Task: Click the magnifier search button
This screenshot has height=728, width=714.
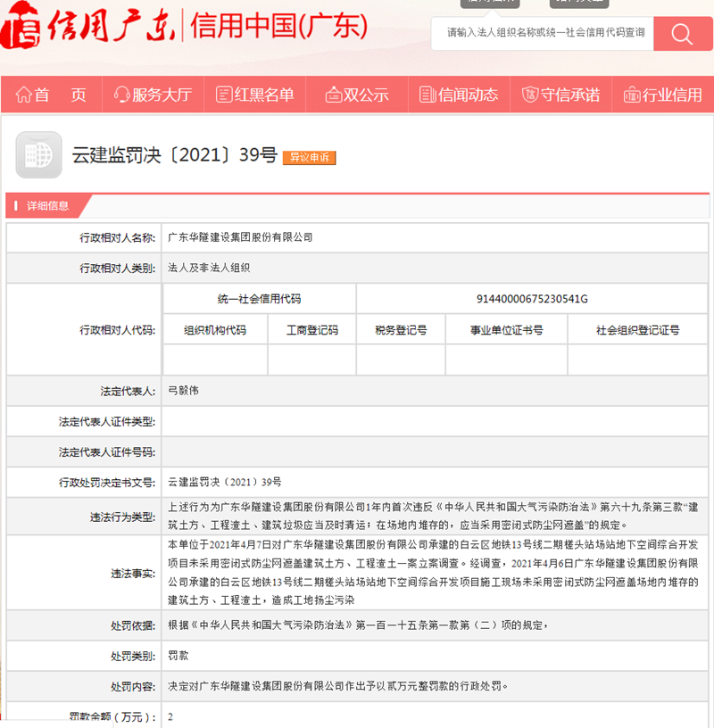Action: (x=683, y=34)
